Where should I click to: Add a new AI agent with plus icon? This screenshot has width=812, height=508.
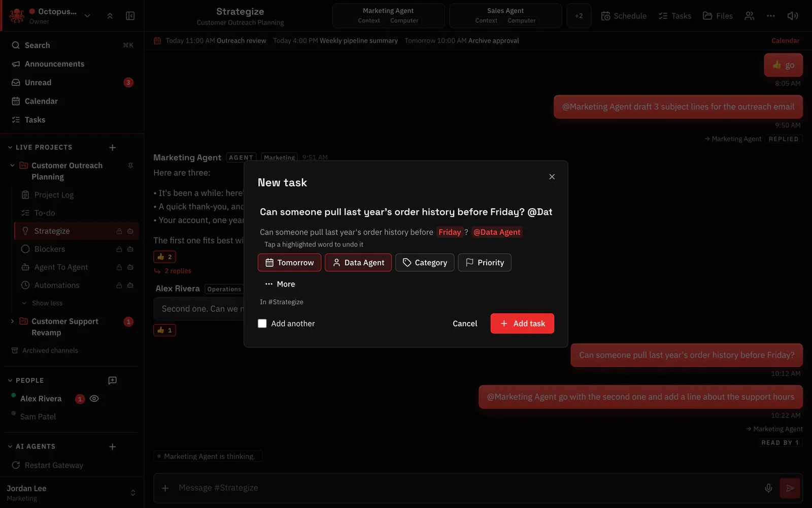coord(113,447)
